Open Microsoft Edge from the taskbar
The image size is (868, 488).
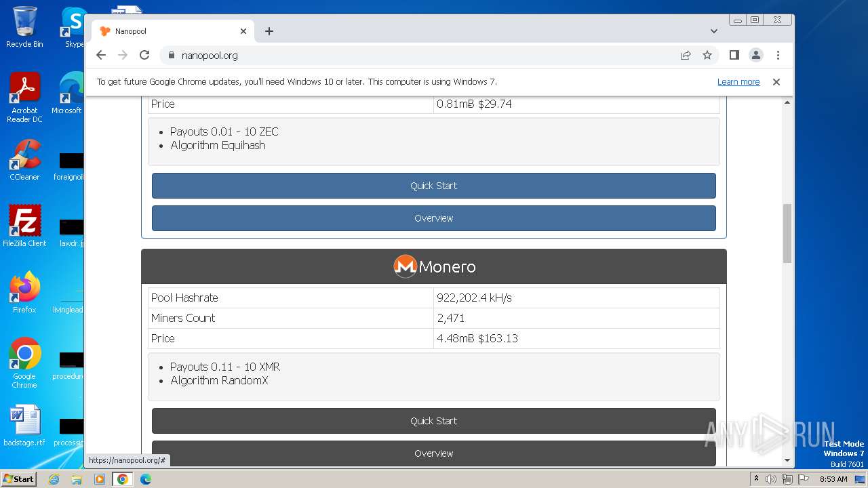coord(146,479)
